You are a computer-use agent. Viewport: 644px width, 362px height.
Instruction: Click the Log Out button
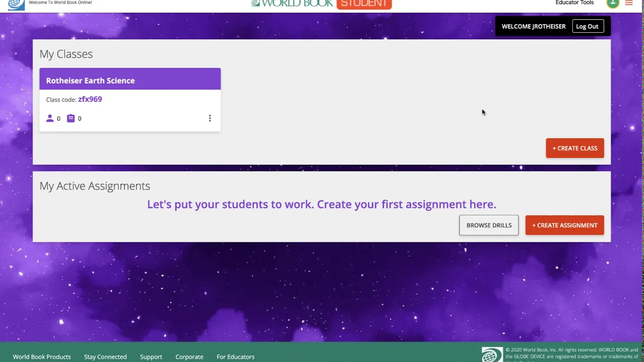tap(587, 26)
